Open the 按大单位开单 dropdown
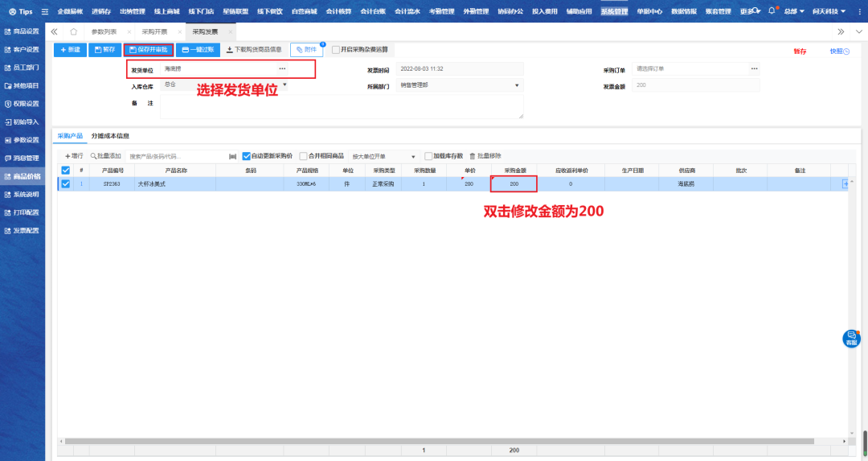868x461 pixels. click(413, 156)
